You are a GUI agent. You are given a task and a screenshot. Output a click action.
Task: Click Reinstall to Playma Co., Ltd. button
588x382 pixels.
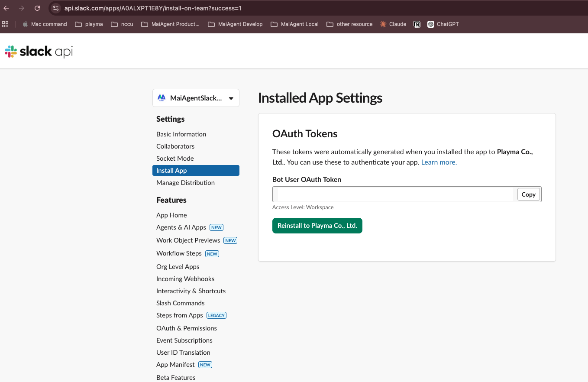317,226
